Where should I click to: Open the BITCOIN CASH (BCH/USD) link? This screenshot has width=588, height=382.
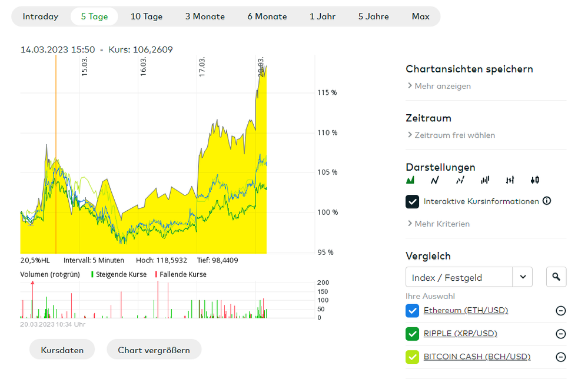(477, 357)
